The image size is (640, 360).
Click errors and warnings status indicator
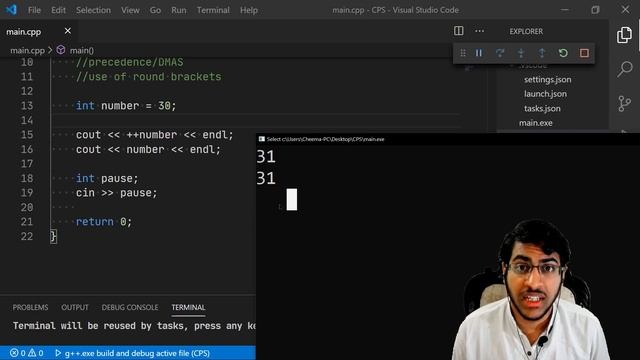(27, 353)
